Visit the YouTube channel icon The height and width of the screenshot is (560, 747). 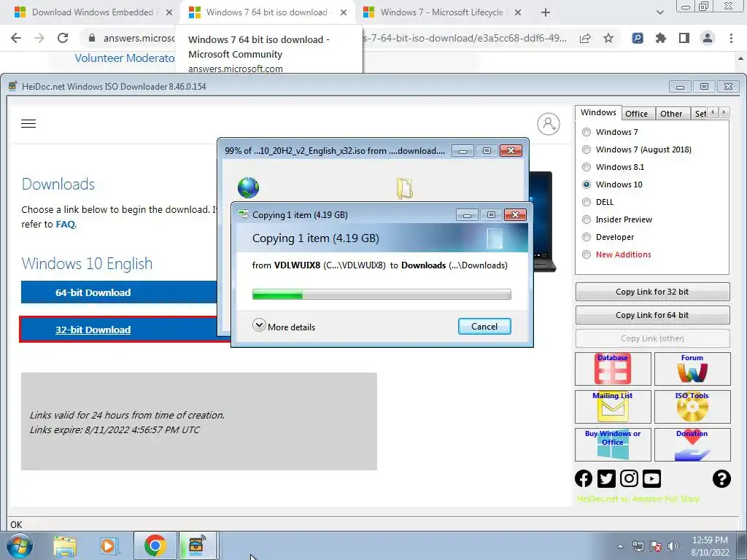[651, 478]
